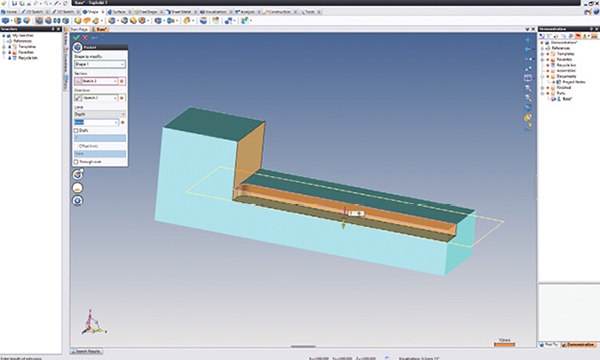Image resolution: width=600 pixels, height=360 pixels.
Task: Select the yellow sphere shape icon in ribbon
Action: [x=78, y=20]
